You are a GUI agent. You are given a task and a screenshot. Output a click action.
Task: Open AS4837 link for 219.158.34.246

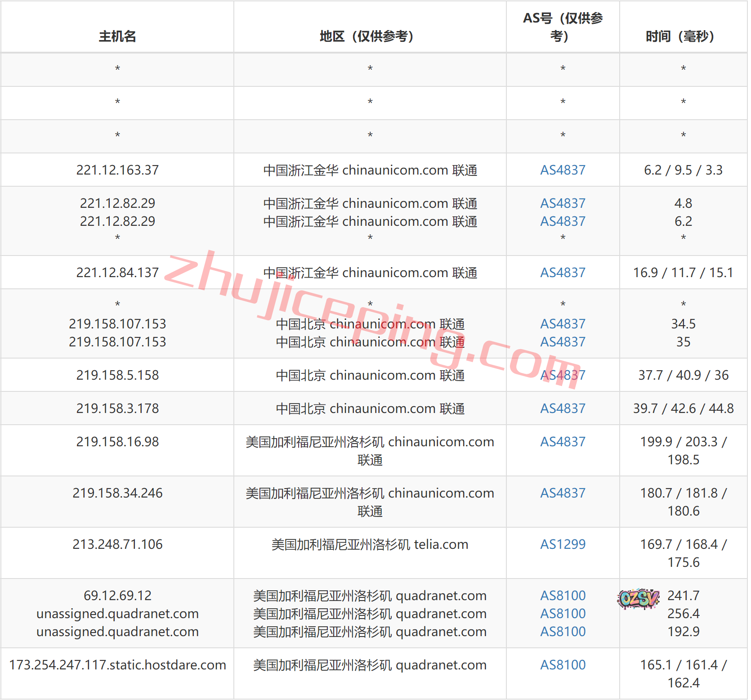pyautogui.click(x=563, y=493)
